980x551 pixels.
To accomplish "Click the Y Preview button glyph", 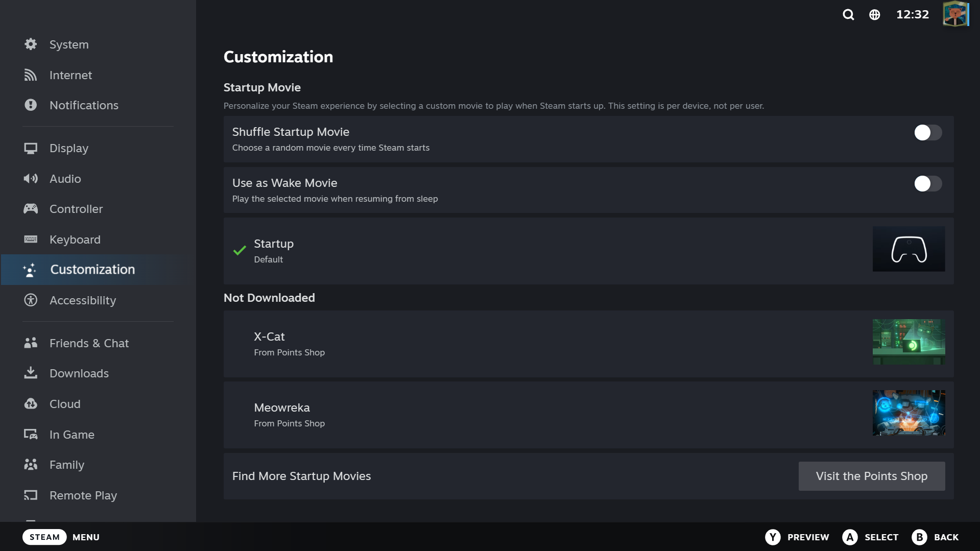I will (773, 537).
